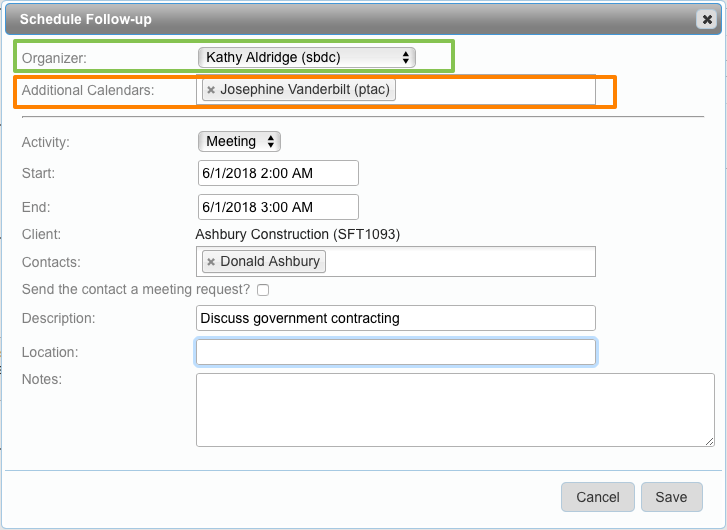Click inside the End date field
Screen dimensions: 727x530
coord(278,207)
